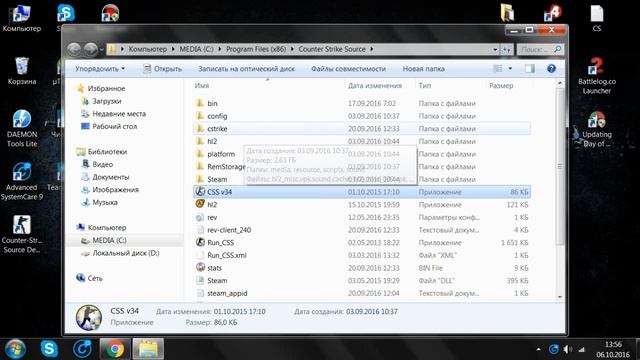Click the change view icon
This screenshot has height=360, width=640.
point(498,69)
